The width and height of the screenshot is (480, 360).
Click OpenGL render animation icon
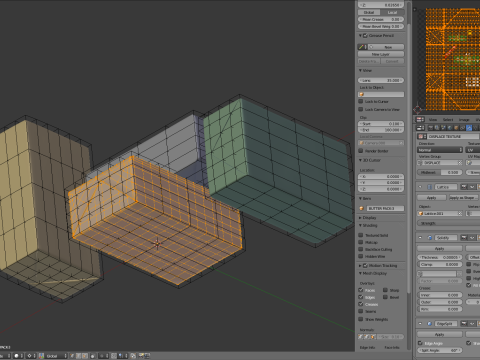click(x=147, y=356)
